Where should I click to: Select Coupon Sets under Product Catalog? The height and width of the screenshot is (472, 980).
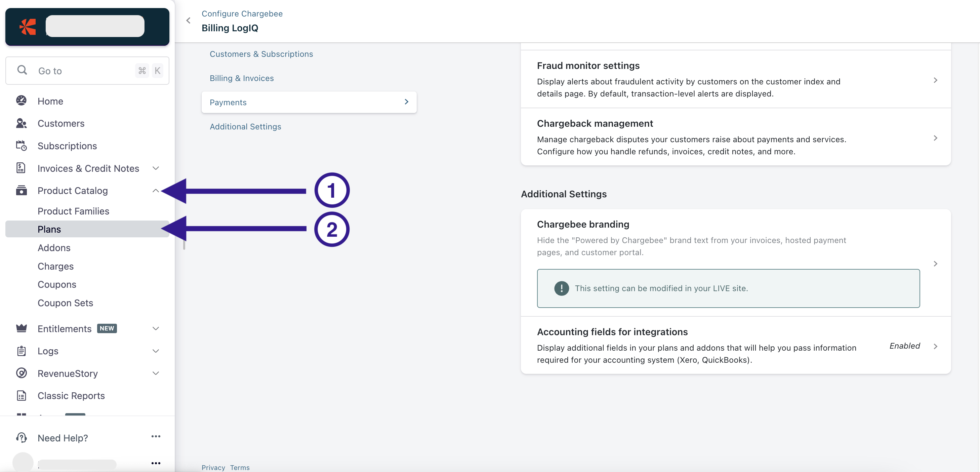tap(65, 303)
